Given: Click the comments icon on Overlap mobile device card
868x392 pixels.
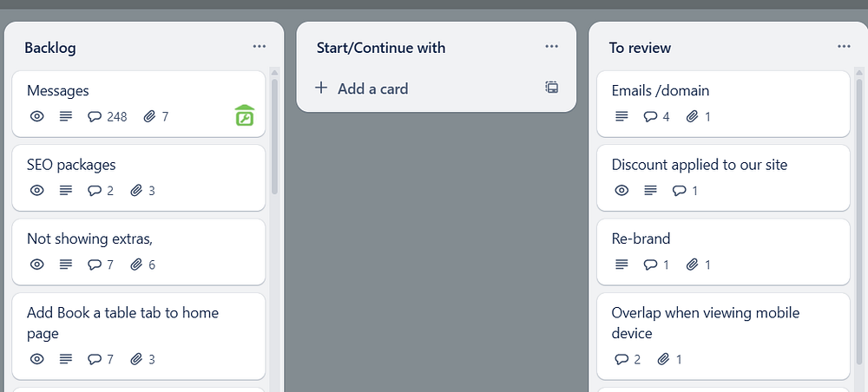Looking at the screenshot, I should pyautogui.click(x=621, y=359).
